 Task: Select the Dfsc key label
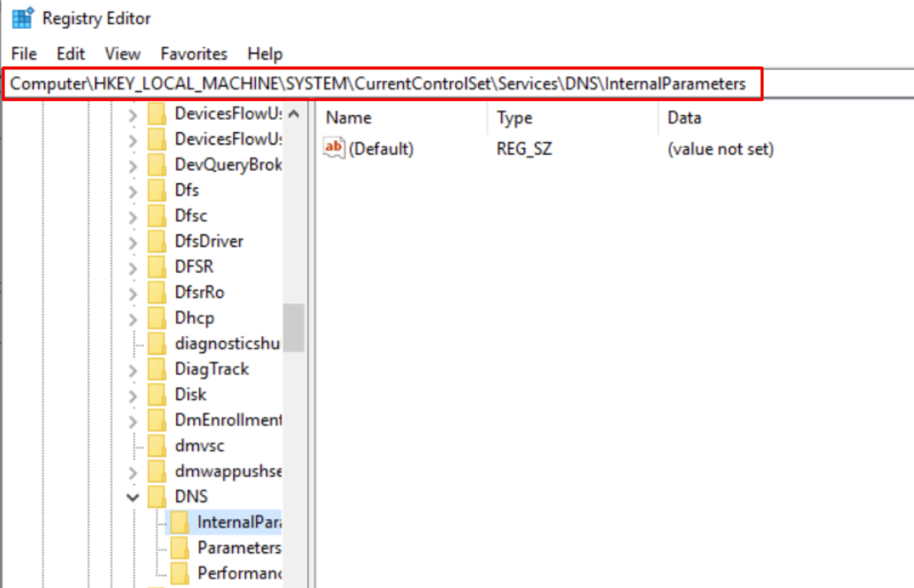[x=191, y=215]
